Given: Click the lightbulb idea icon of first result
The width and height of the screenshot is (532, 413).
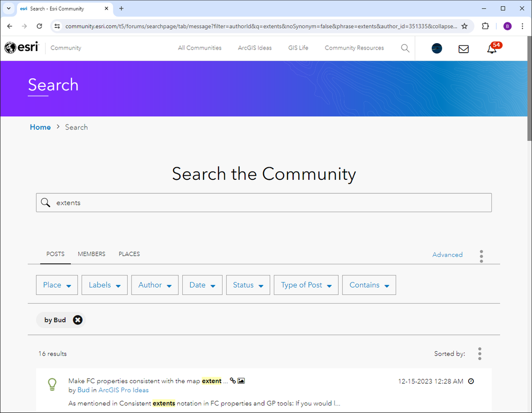Looking at the screenshot, I should click(52, 384).
